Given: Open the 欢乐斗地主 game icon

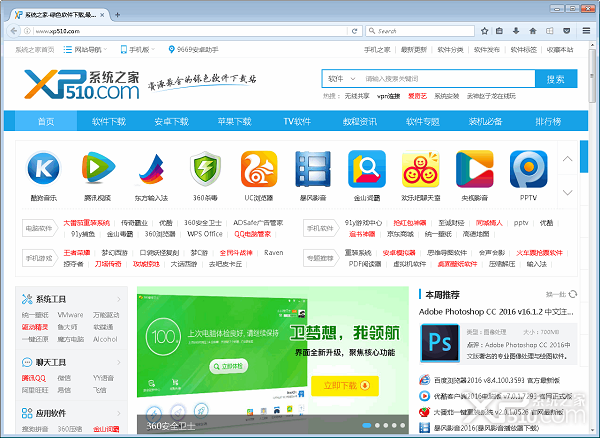Looking at the screenshot, I should point(421,169).
